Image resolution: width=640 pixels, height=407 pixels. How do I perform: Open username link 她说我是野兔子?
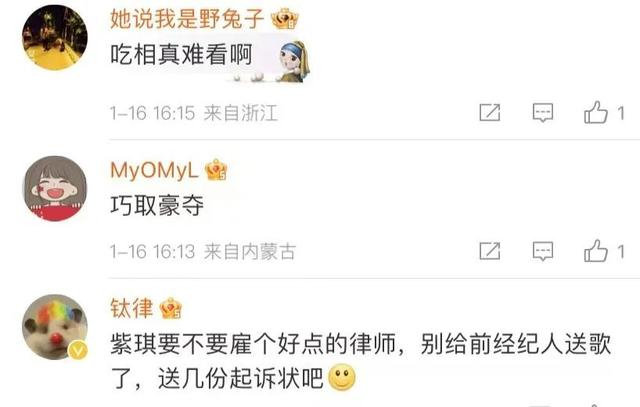187,19
